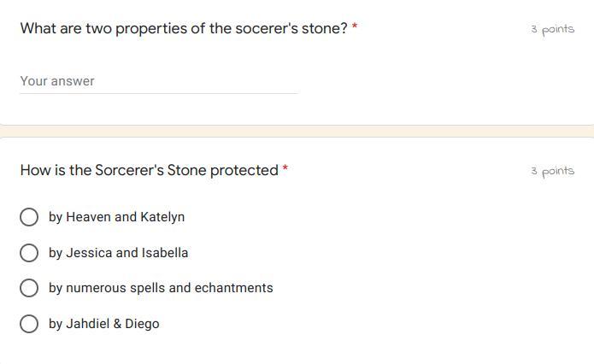Click the "3 points" label on the properties question
Image resolution: width=594 pixels, height=364 pixels.
[x=552, y=29]
